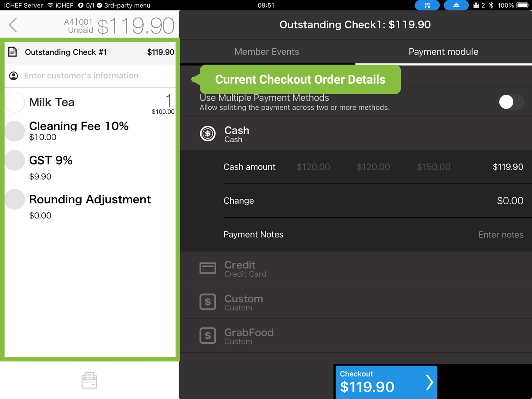Select the Cash payment icon
The image size is (532, 399).
coord(208,134)
